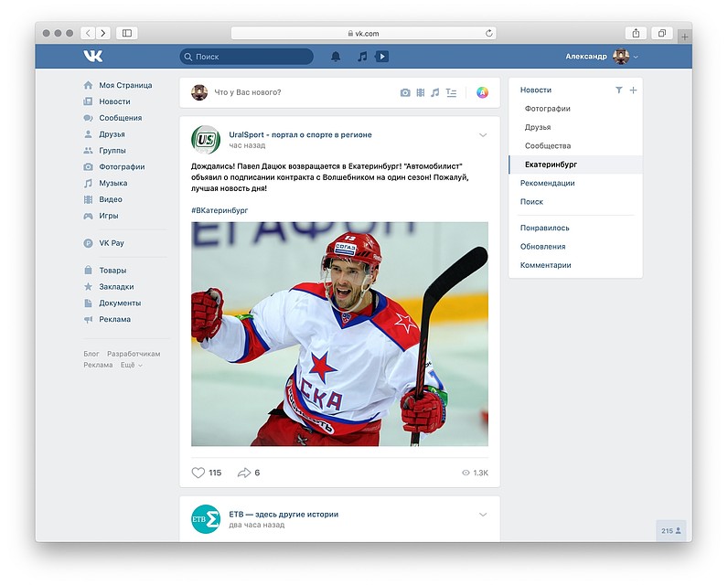Open Группы in left menu
This screenshot has width=728, height=585.
coord(105,150)
